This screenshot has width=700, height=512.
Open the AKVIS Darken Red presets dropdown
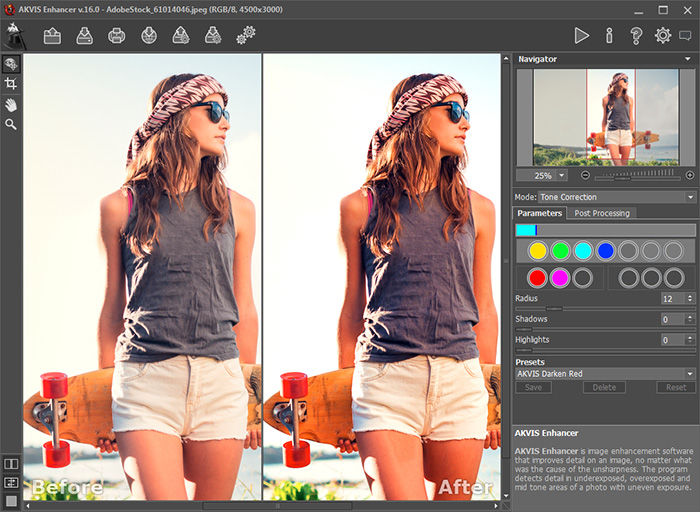coord(605,374)
